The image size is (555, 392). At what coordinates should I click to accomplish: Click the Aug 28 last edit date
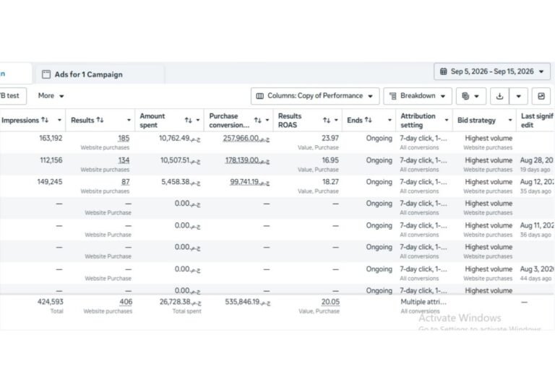(537, 160)
